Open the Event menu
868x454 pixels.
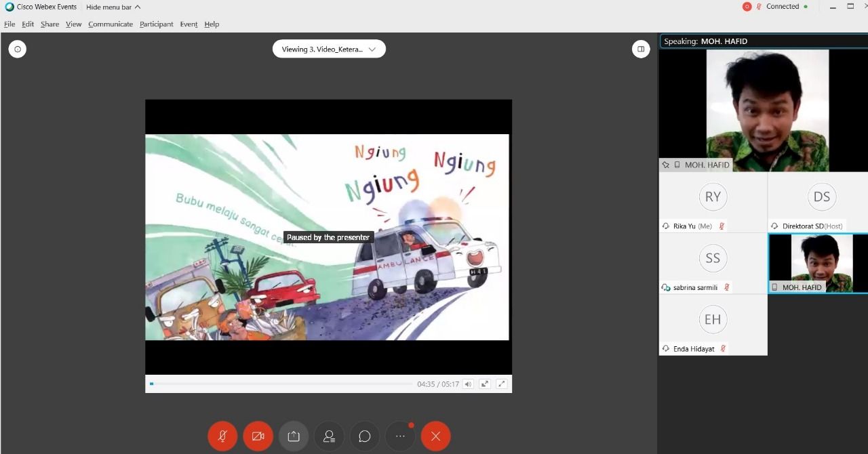[x=189, y=24]
